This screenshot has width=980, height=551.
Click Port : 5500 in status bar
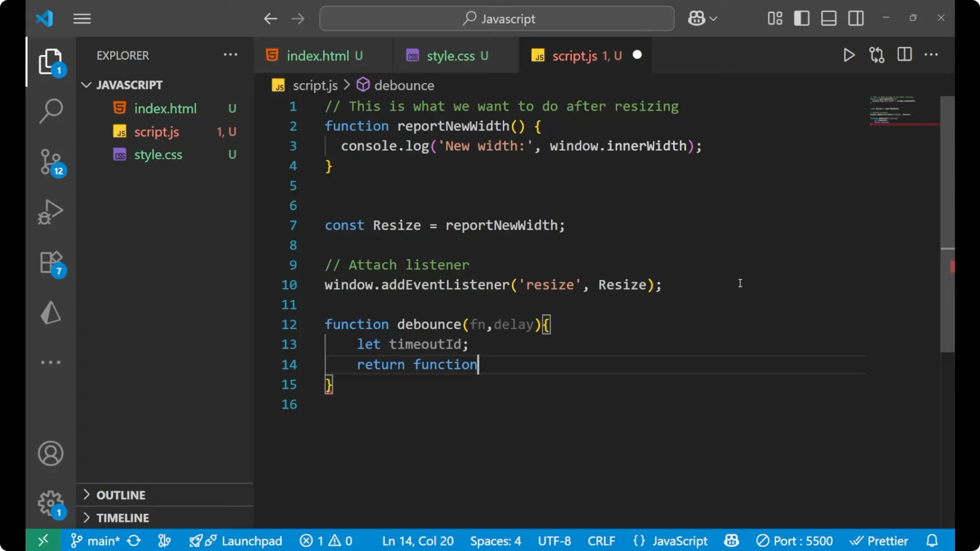point(794,540)
